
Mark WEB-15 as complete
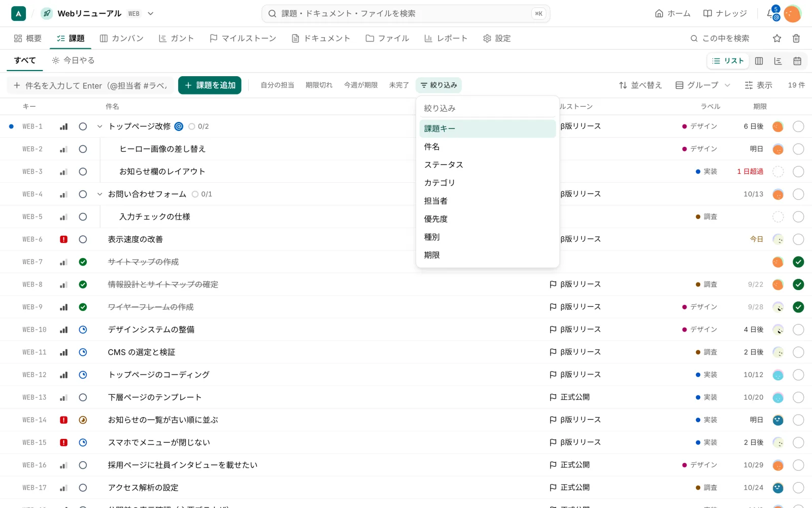(x=798, y=442)
